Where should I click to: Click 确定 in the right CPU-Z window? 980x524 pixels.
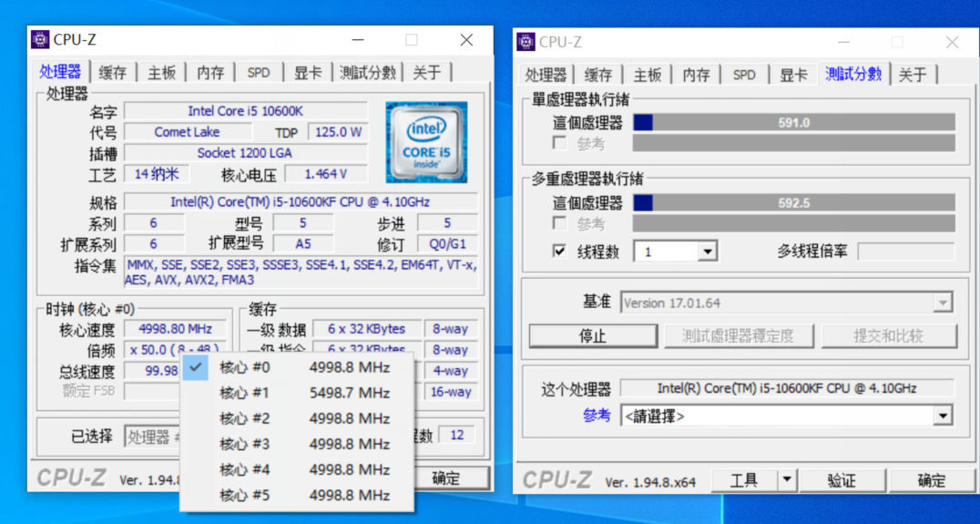click(x=932, y=480)
